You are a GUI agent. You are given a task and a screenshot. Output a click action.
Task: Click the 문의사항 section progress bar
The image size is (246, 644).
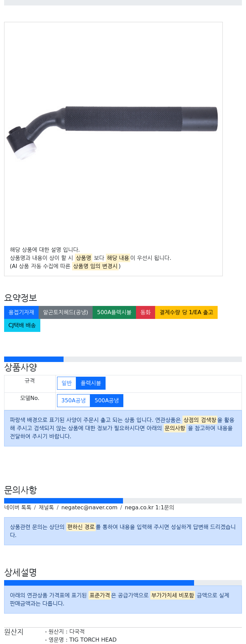point(64,501)
